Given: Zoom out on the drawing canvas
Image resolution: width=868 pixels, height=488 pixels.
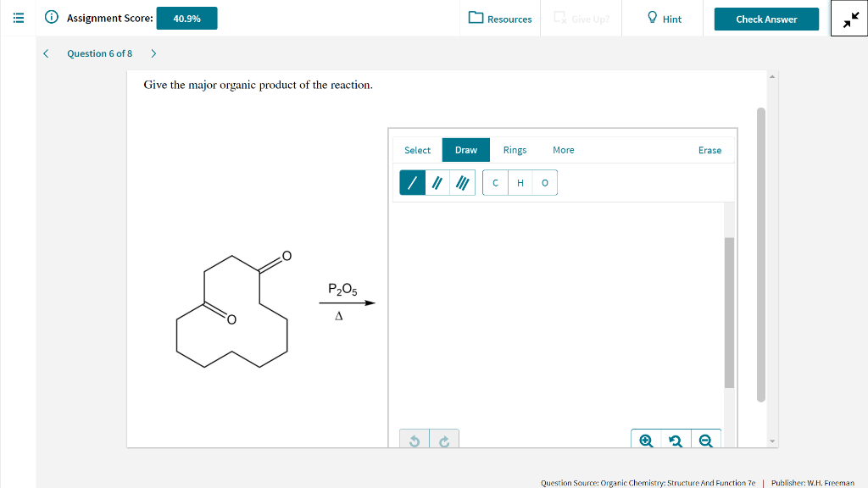Looking at the screenshot, I should 706,440.
